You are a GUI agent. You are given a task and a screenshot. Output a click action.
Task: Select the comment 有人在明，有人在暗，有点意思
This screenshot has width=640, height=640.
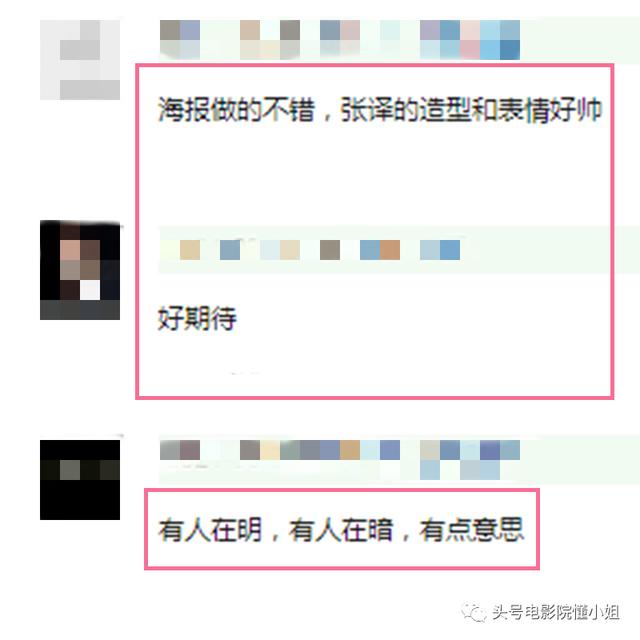click(x=341, y=530)
